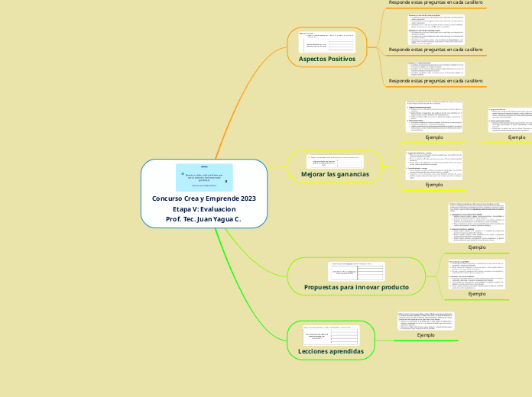
Task: Open the image inside the Lecciones aprendidas topic
Action: (x=331, y=336)
